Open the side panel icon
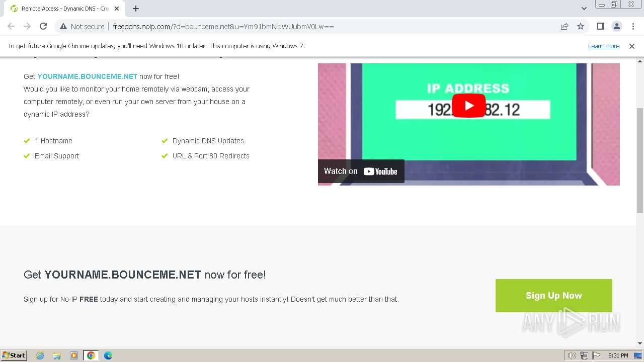 point(600,26)
